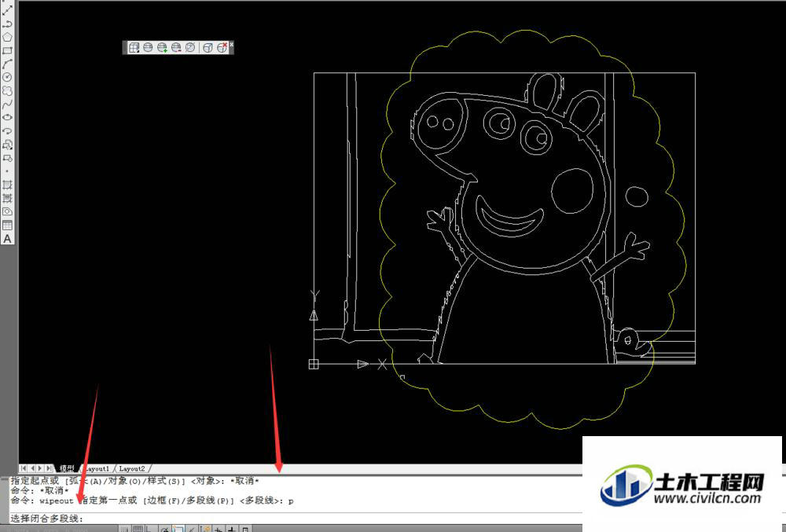Viewport: 786px width, 532px height.
Task: Switch to the 模型 tab
Action: (67, 468)
